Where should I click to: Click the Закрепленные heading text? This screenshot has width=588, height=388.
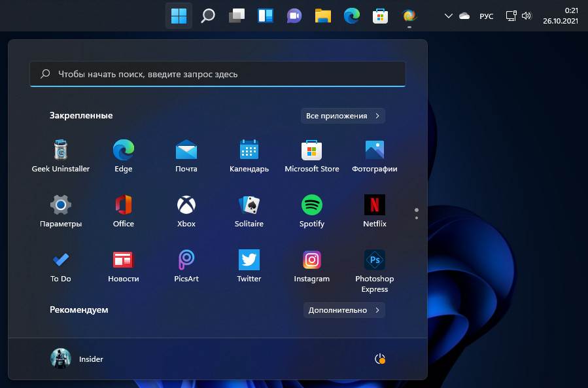pos(81,115)
